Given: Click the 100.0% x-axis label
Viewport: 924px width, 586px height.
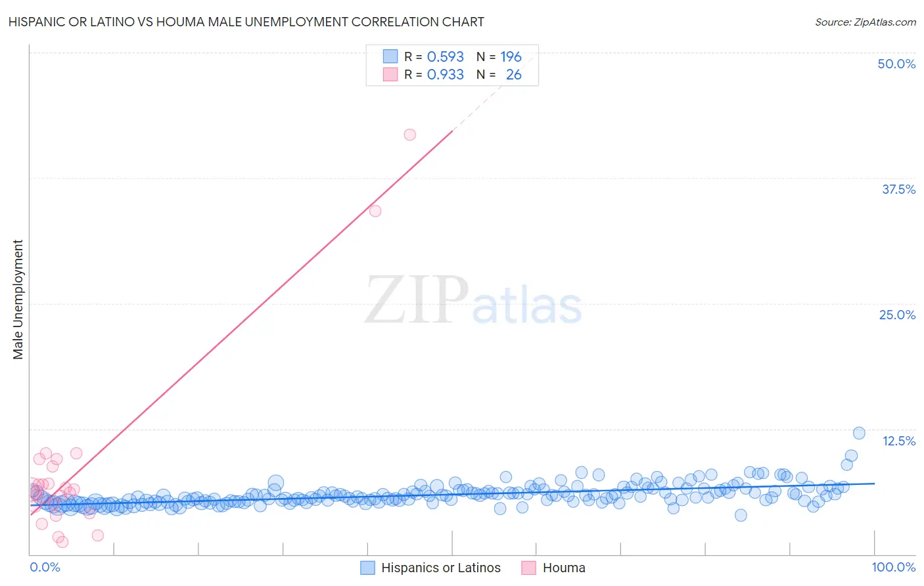Looking at the screenshot, I should 894,567.
